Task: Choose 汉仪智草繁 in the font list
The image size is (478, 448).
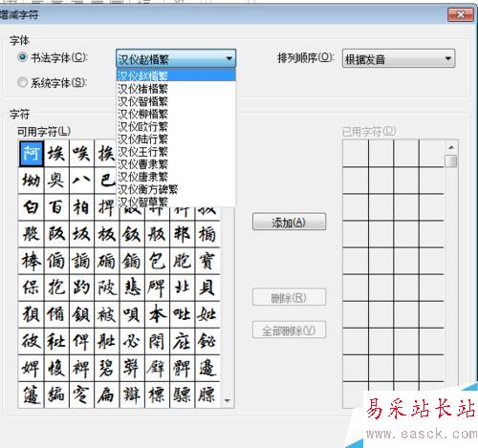Action: pyautogui.click(x=176, y=202)
